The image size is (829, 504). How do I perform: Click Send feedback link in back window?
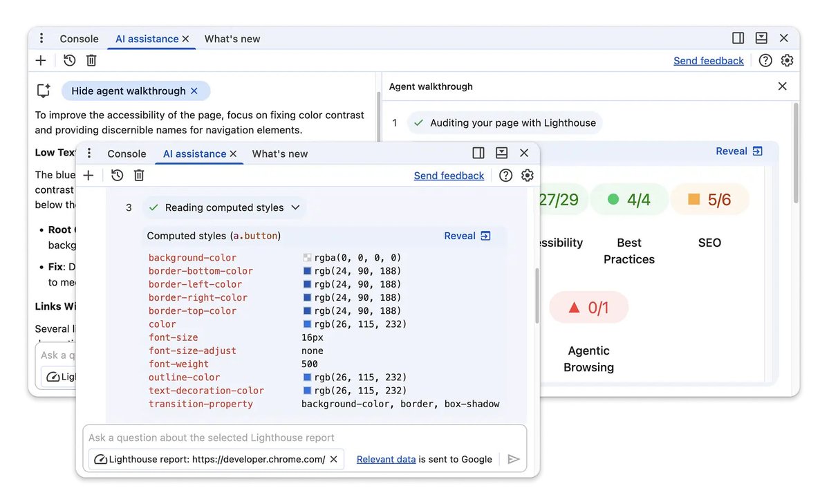(x=709, y=61)
